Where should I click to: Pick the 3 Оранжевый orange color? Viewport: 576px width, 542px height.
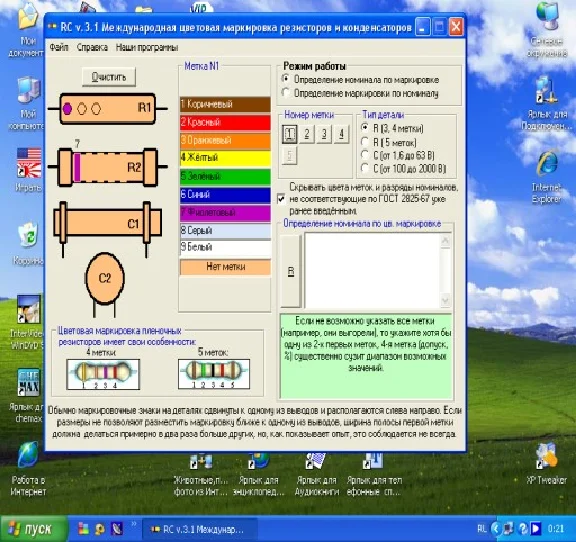point(225,140)
